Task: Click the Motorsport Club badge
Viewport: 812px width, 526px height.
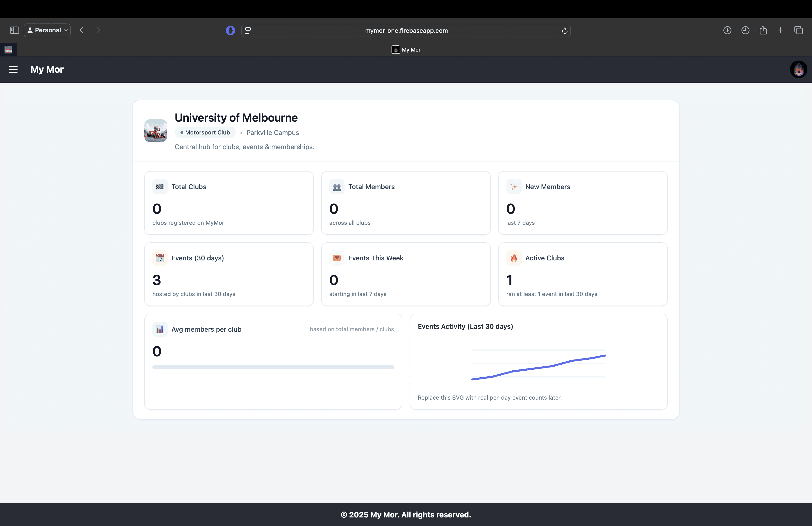Action: (205, 132)
